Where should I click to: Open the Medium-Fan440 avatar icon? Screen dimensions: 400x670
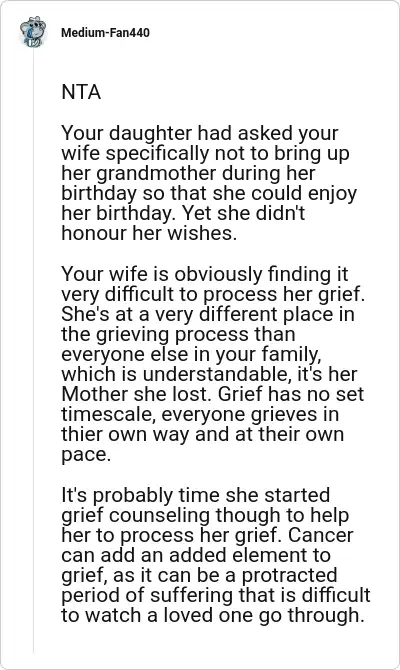[33, 32]
